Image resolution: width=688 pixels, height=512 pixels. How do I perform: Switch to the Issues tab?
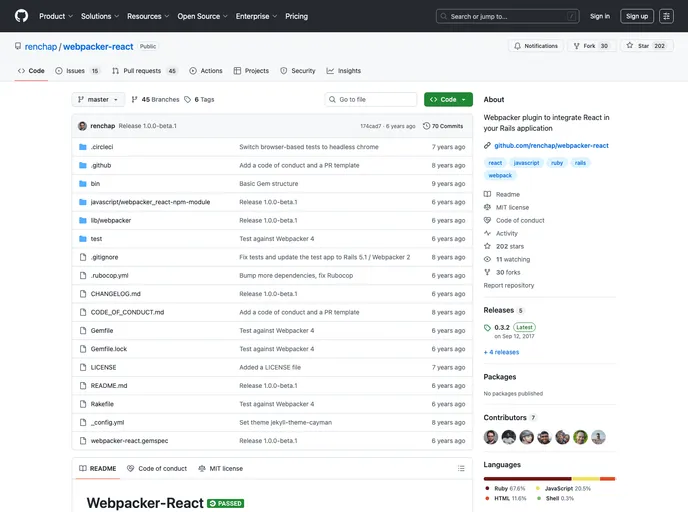coord(77,71)
